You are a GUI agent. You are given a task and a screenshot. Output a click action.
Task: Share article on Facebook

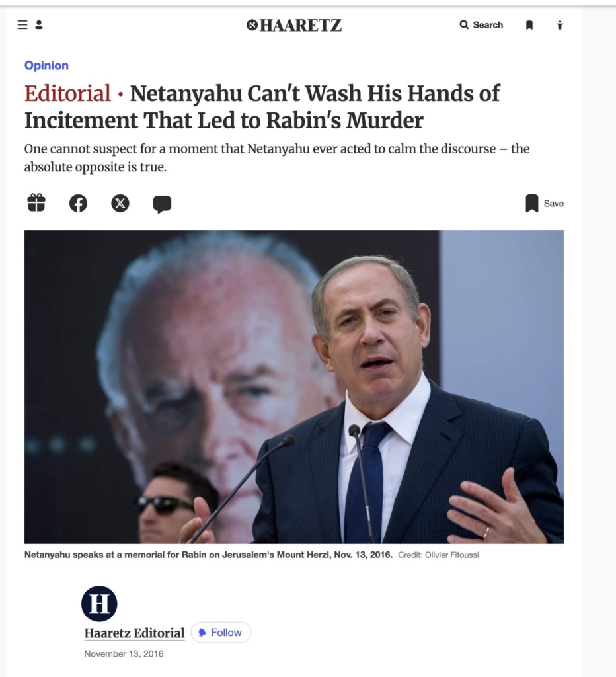(78, 204)
